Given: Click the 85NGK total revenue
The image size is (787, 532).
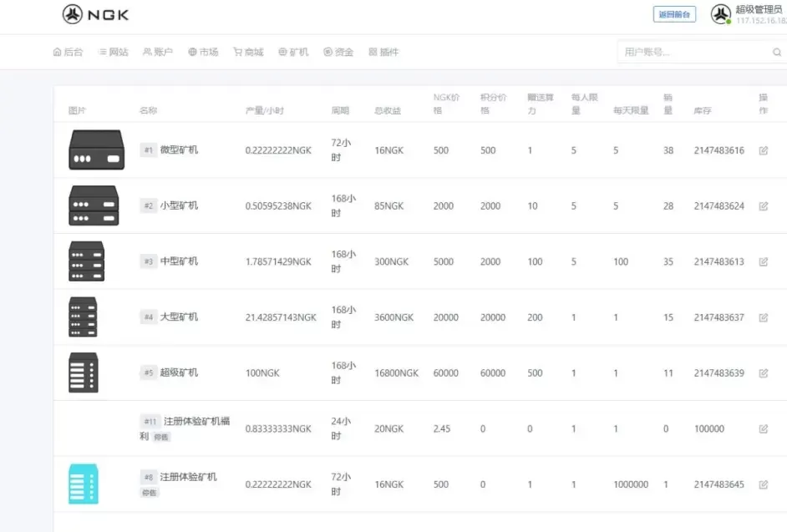Looking at the screenshot, I should [x=389, y=205].
